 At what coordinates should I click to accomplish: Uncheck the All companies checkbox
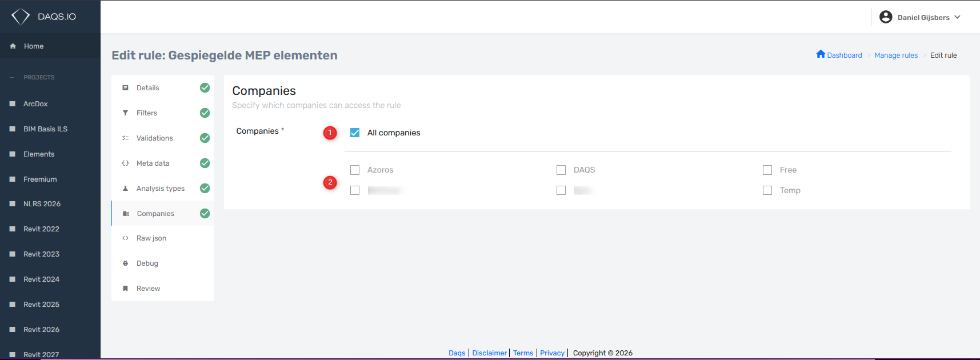(x=355, y=133)
